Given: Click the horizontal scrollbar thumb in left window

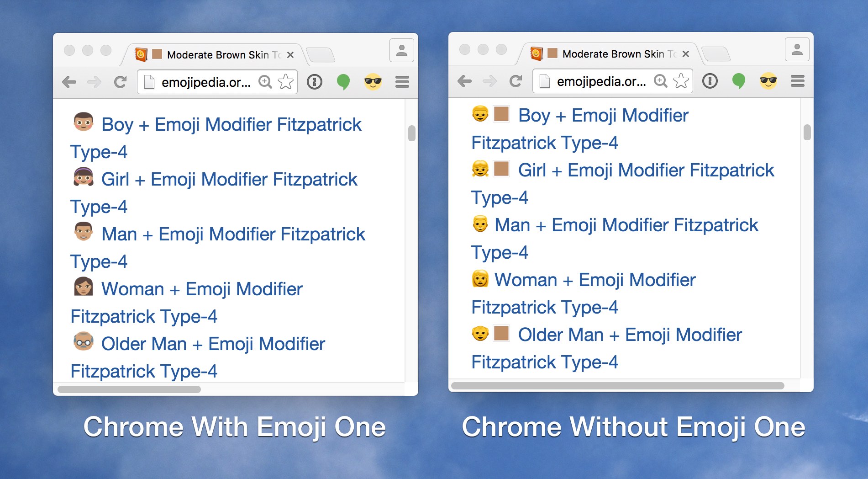Looking at the screenshot, I should click(129, 389).
